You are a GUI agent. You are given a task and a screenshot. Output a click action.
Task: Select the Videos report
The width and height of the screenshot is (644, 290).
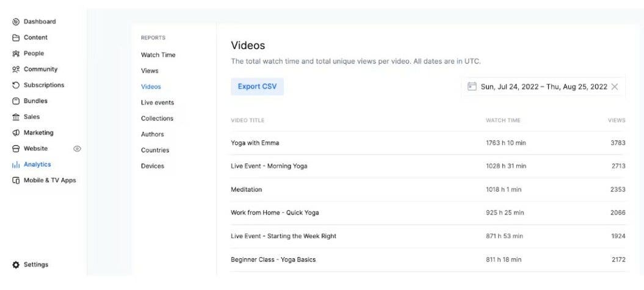pos(151,87)
